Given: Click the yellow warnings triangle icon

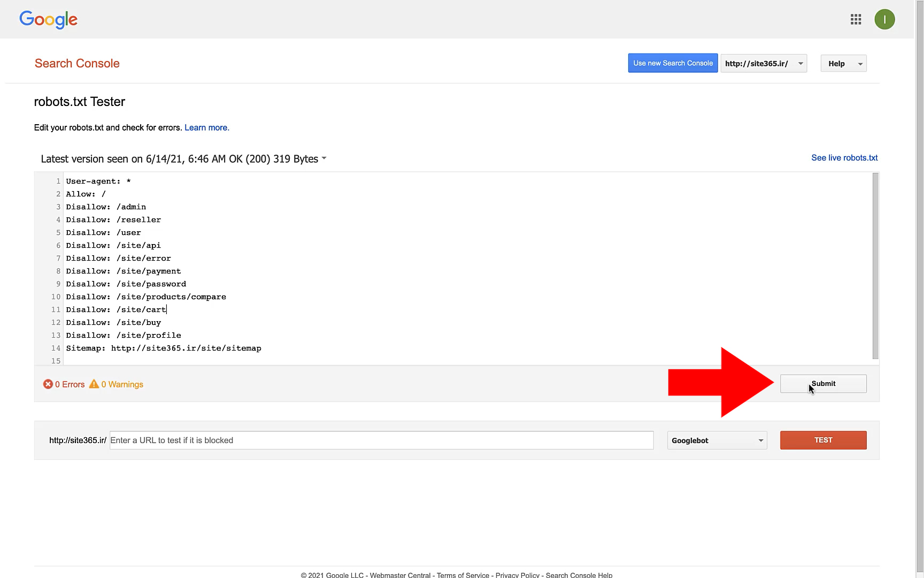Looking at the screenshot, I should 94,384.
